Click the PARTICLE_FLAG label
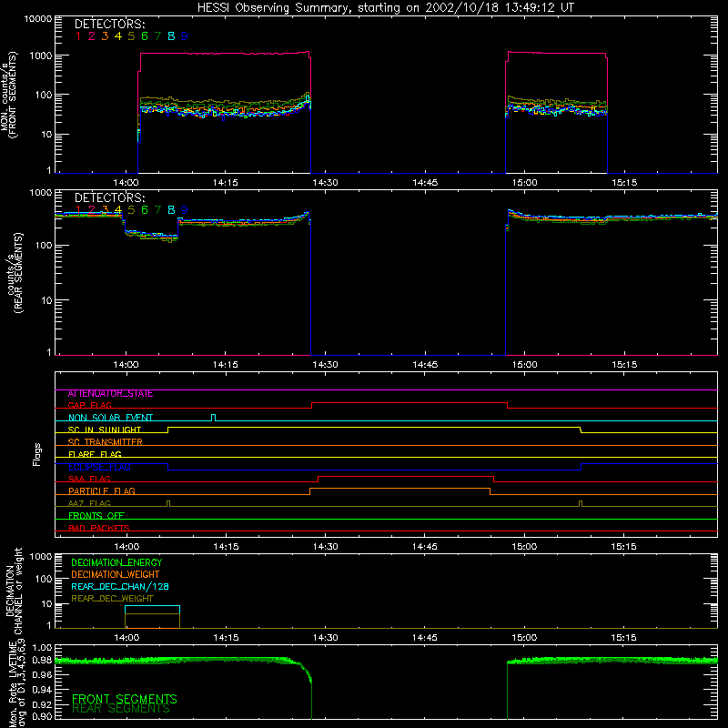 click(x=102, y=491)
